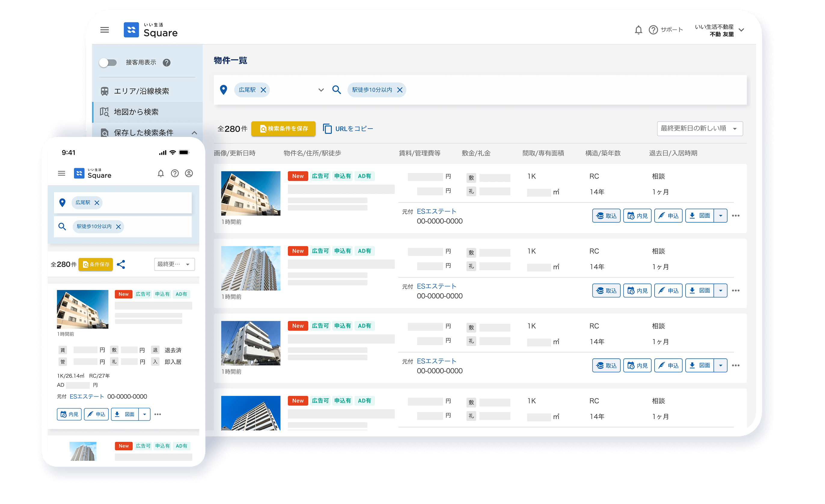Image resolution: width=825 pixels, height=504 pixels.
Task: Open 最終更新日の新しい順 sort dropdown
Action: click(x=699, y=129)
